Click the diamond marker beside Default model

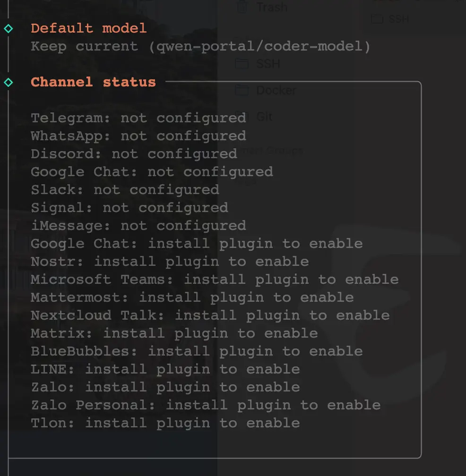point(9,29)
